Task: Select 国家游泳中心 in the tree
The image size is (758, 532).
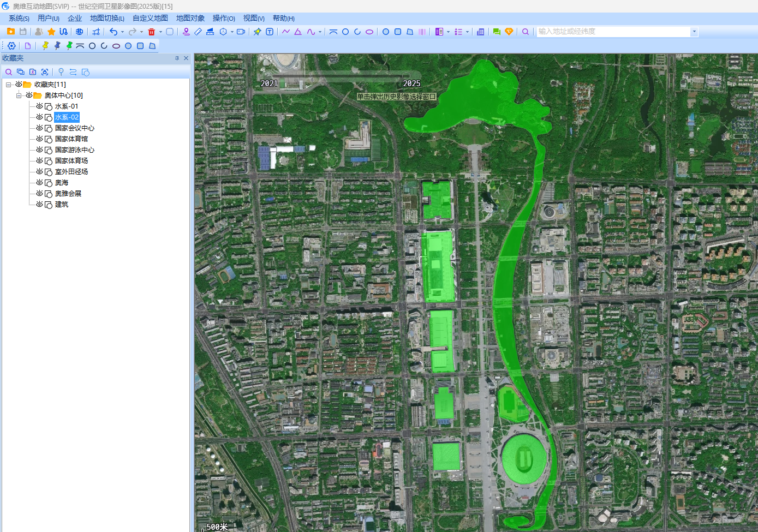Action: 75,150
